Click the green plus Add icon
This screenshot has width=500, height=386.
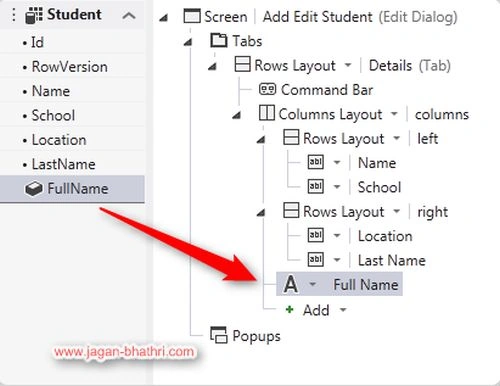coord(290,310)
